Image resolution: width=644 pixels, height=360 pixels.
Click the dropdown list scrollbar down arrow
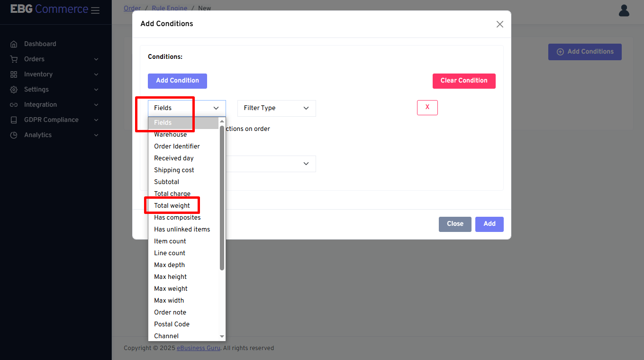pyautogui.click(x=222, y=336)
